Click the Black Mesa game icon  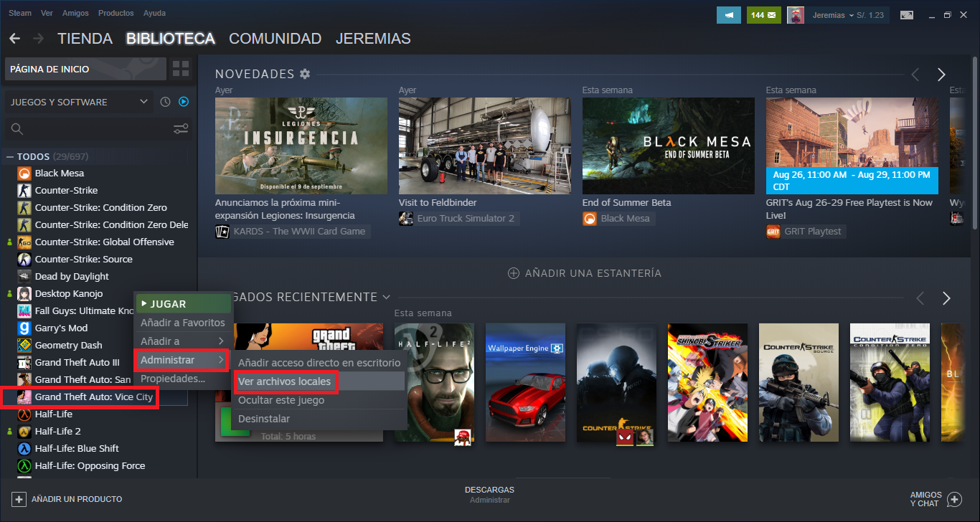(24, 173)
